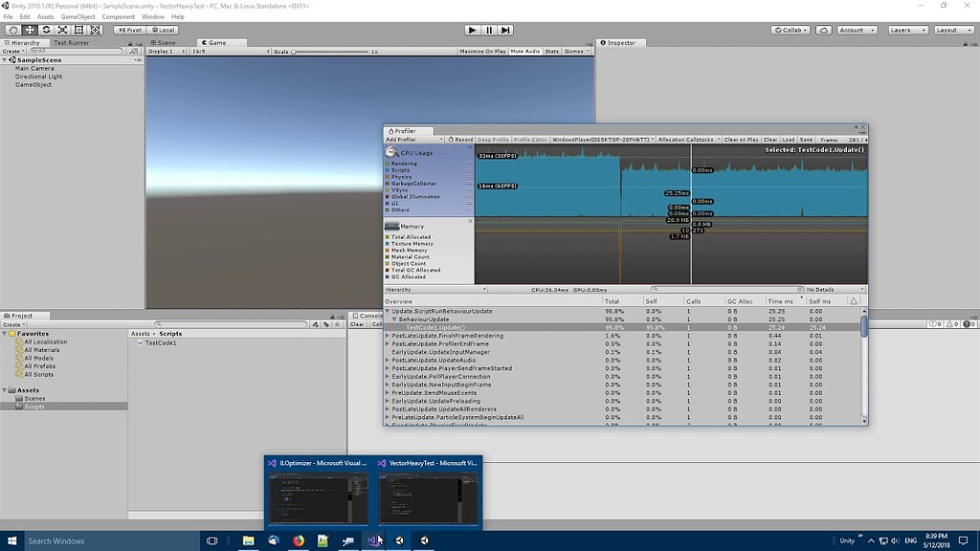The height and width of the screenshot is (551, 980).
Task: Enable Maximize On Play
Action: 483,51
